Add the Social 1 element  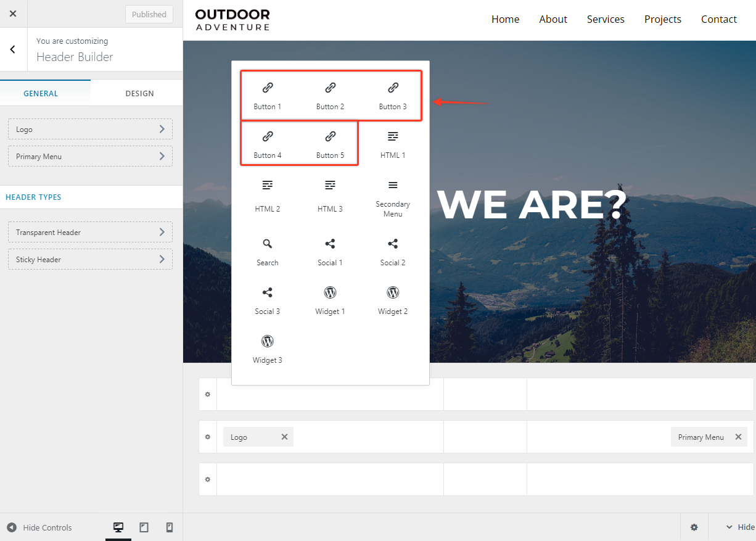point(330,252)
